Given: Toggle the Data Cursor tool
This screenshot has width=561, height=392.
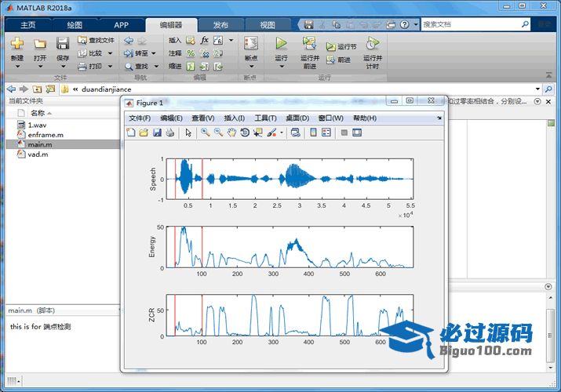Looking at the screenshot, I should pyautogui.click(x=258, y=132).
